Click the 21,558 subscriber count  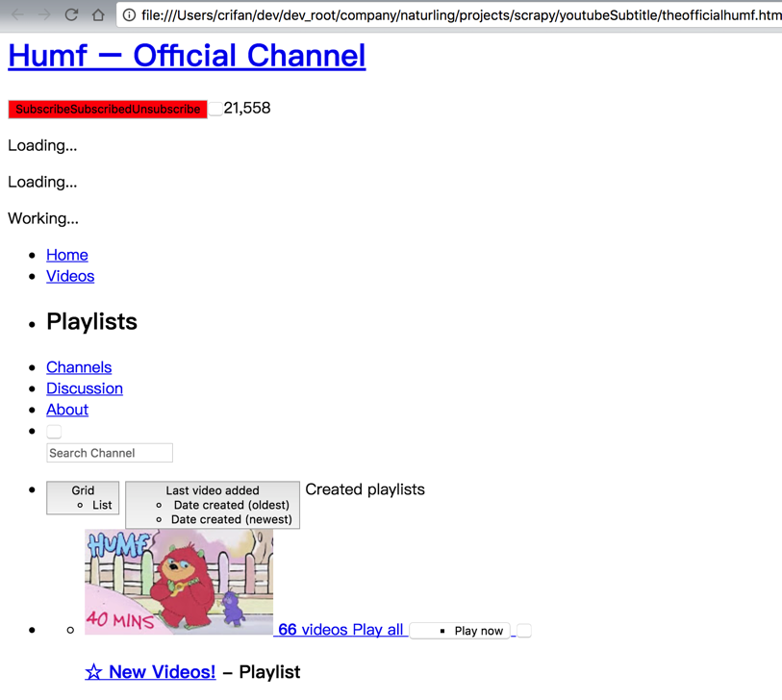click(x=247, y=109)
